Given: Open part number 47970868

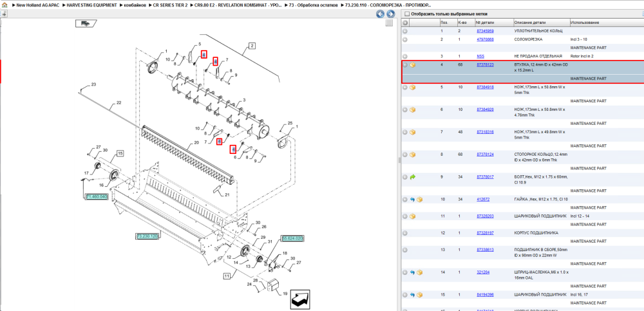Looking at the screenshot, I should click(x=485, y=39).
